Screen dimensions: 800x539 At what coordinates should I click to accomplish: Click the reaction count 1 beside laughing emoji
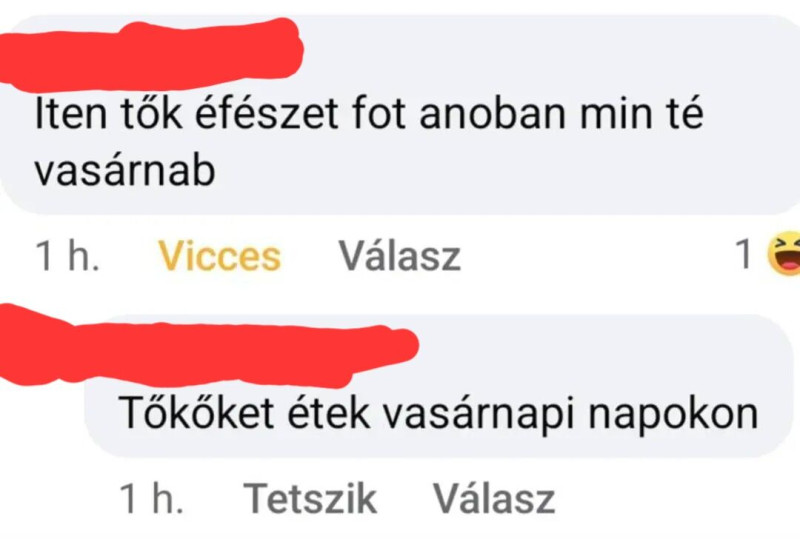[x=744, y=254]
